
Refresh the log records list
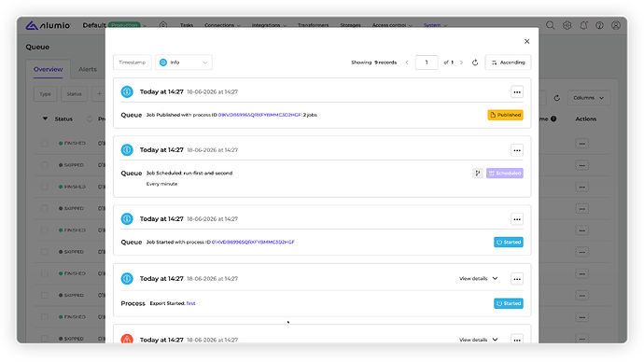475,63
